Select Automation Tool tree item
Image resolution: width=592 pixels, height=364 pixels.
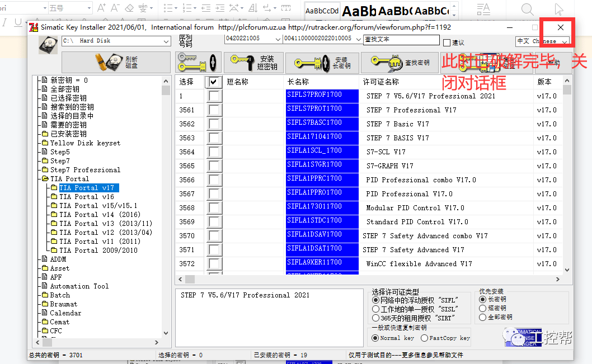pos(79,286)
